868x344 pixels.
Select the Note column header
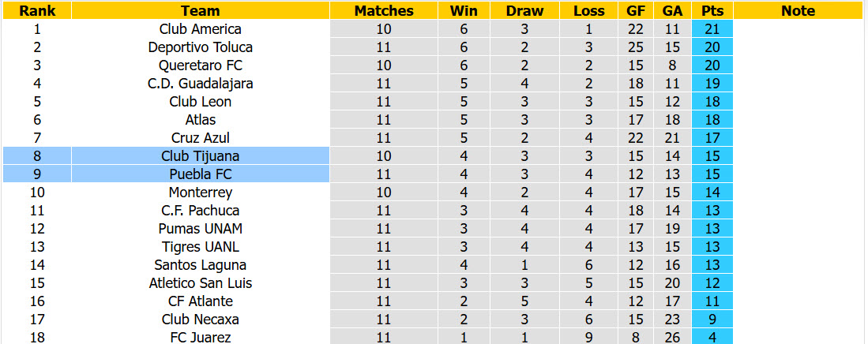click(798, 10)
